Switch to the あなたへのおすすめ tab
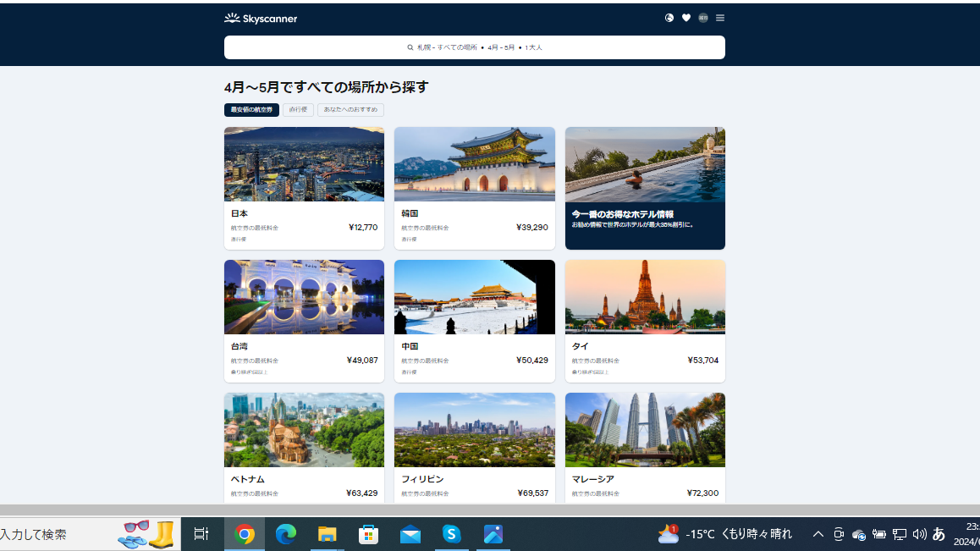 [350, 110]
